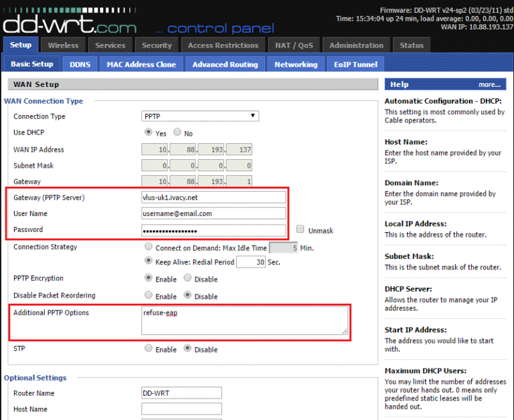Viewport: 514px width, 420px height.
Task: Disable PPTP Encryption radio option
Action: [187, 278]
